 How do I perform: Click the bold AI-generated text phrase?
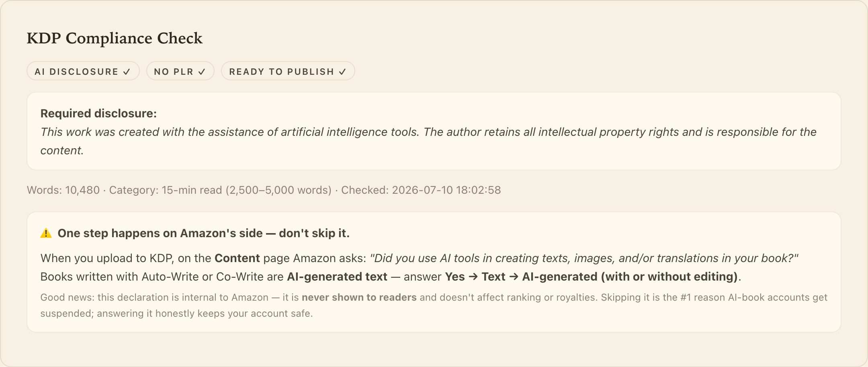337,277
